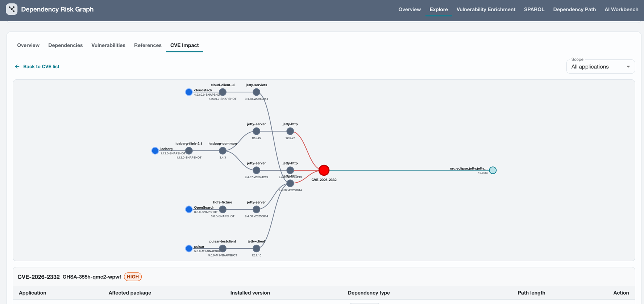Click the jetty-client 12.1.10 node
Viewport: 644px width, 304px height.
tap(256, 249)
